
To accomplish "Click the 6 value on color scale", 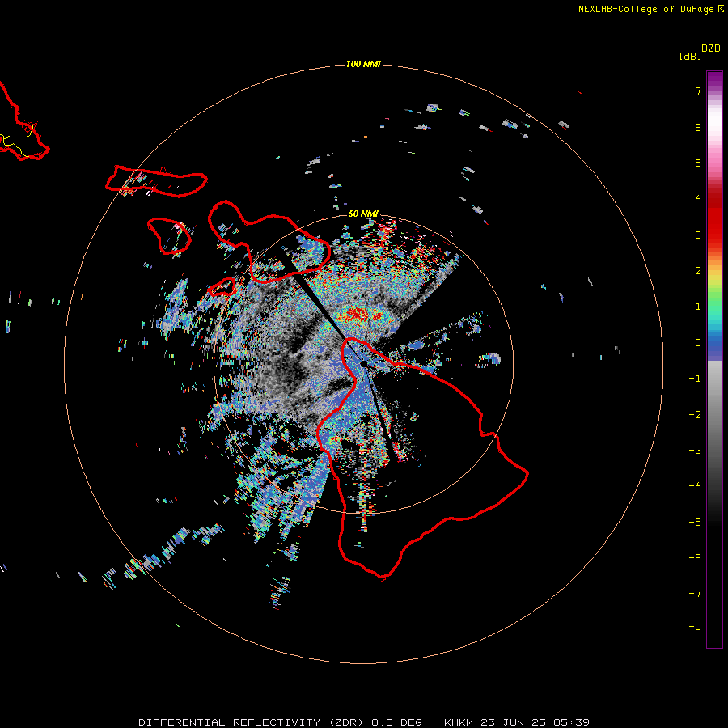I will (698, 127).
